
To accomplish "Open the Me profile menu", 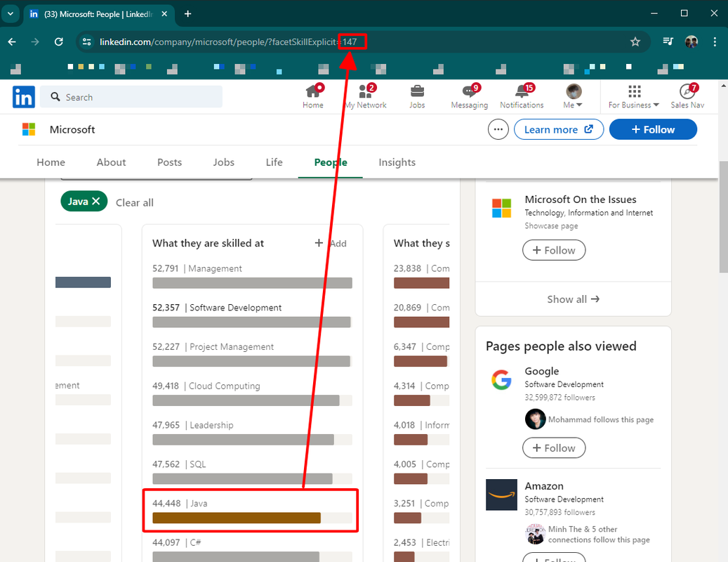I will [x=574, y=97].
